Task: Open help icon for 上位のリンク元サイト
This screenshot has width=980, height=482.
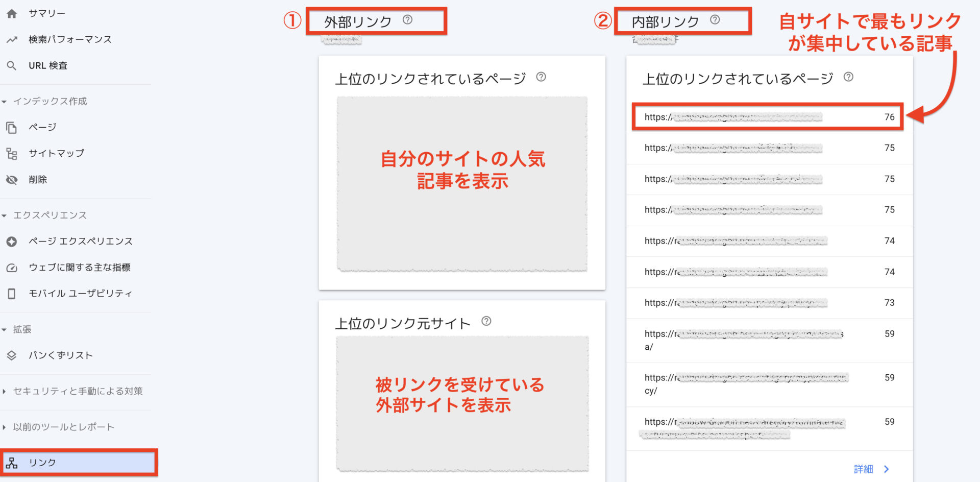Action: (x=486, y=322)
